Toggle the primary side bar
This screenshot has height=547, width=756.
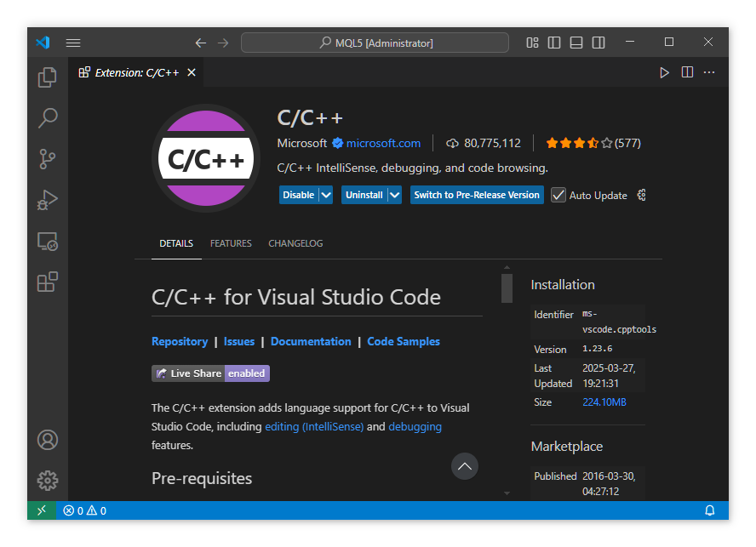click(x=554, y=43)
